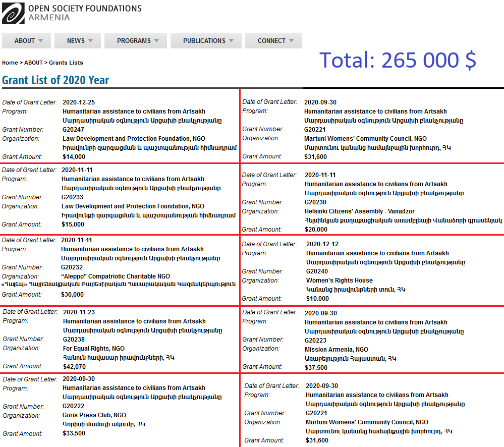The image size is (504, 447).
Task: Go to Home in the breadcrumb
Action: click(10, 63)
